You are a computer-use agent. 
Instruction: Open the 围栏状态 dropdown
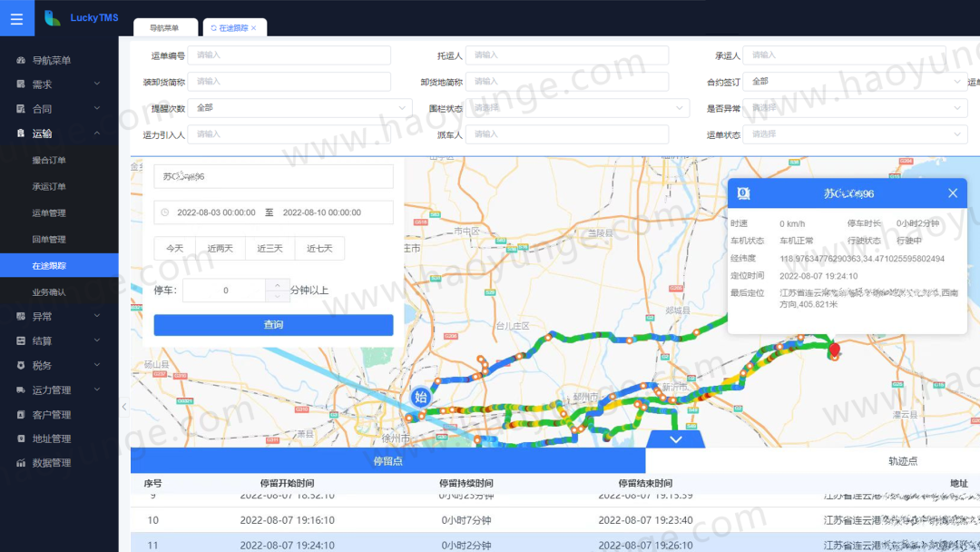[577, 107]
